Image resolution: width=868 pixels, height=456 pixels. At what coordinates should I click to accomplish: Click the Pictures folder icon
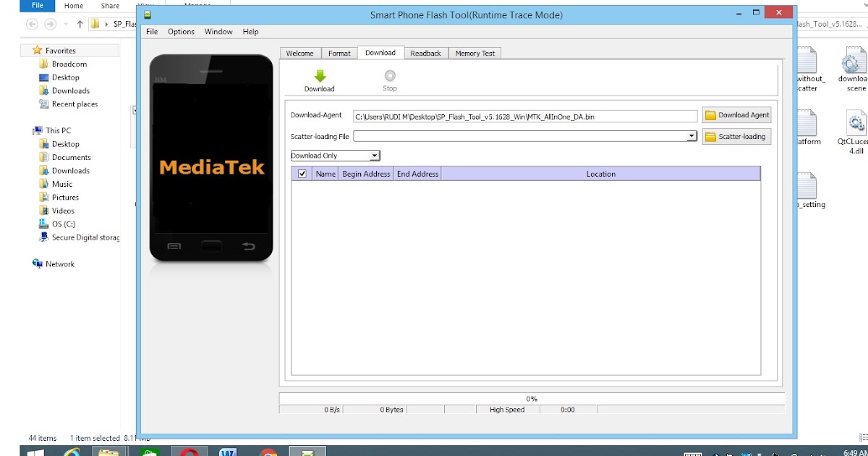45,197
